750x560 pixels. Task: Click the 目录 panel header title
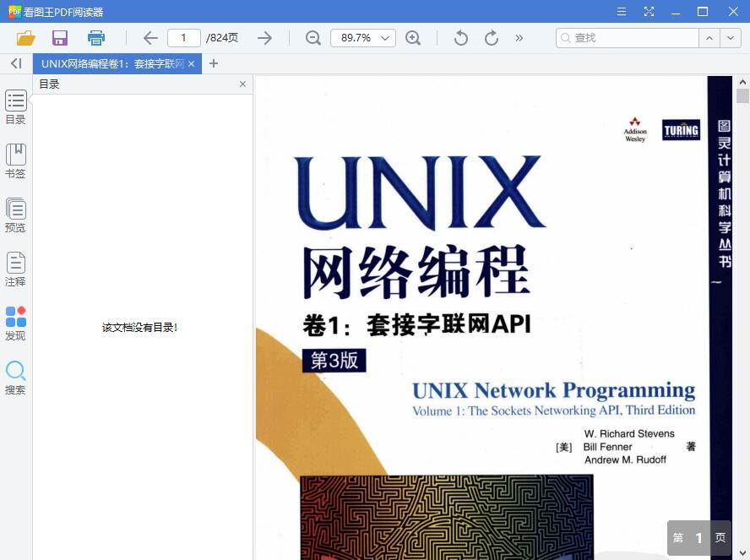coord(49,84)
